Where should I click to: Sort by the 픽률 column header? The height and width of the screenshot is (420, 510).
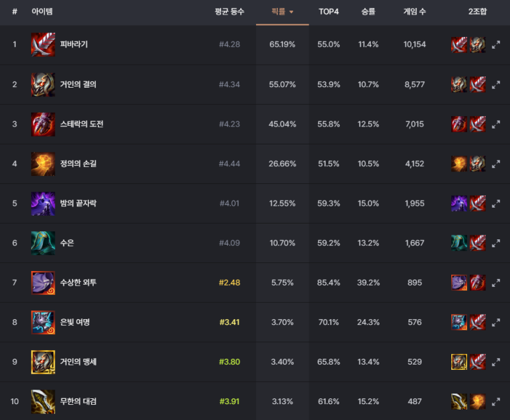tap(282, 12)
